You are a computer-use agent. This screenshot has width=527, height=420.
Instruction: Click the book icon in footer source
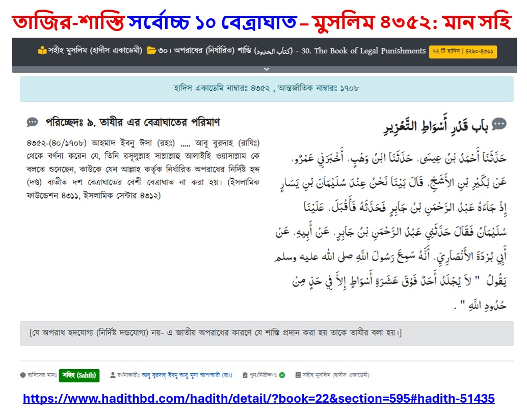[298, 375]
